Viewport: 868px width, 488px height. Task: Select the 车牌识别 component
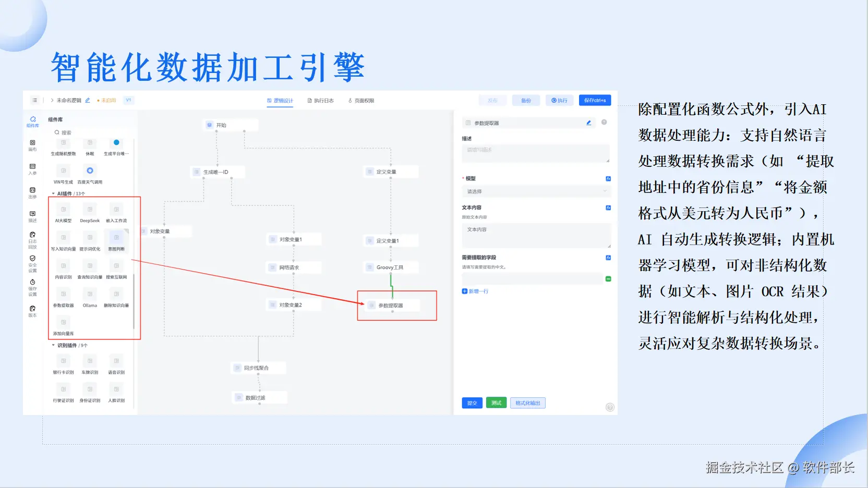pyautogui.click(x=90, y=364)
